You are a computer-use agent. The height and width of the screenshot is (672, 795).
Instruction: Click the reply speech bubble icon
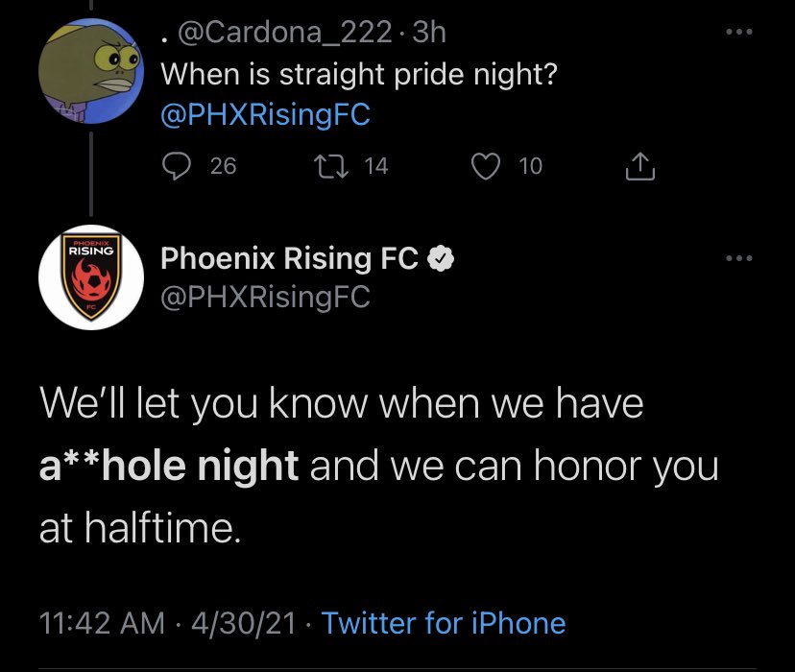[x=175, y=166]
